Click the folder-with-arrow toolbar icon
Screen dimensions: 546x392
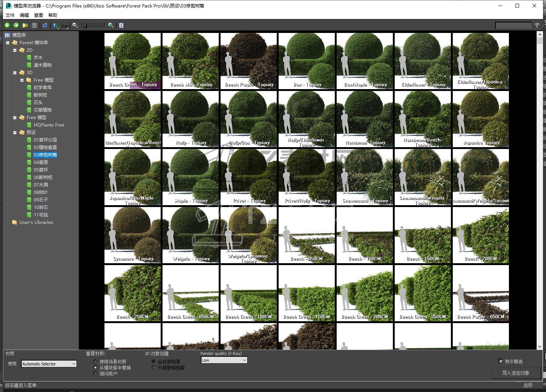25,25
